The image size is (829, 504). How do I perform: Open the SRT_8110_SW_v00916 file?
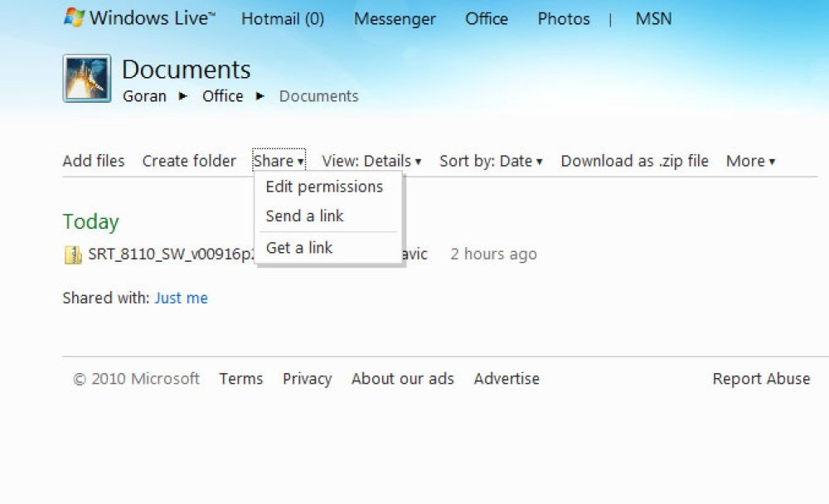[171, 254]
